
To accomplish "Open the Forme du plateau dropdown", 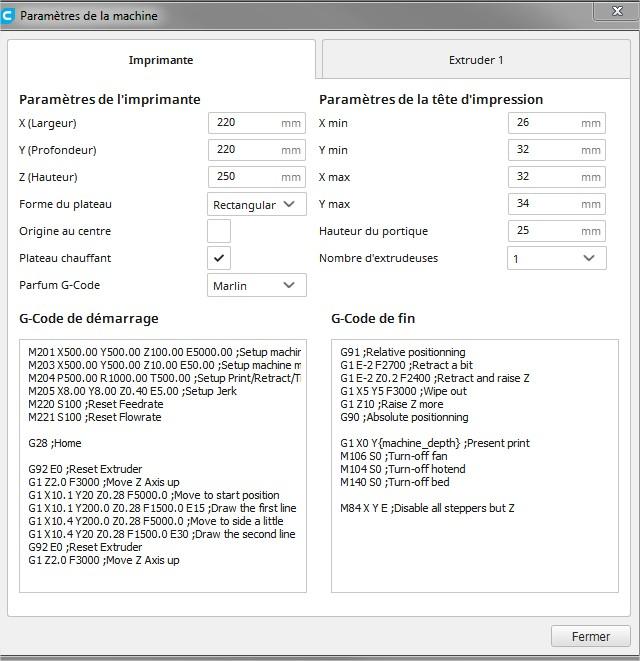I will click(x=257, y=204).
